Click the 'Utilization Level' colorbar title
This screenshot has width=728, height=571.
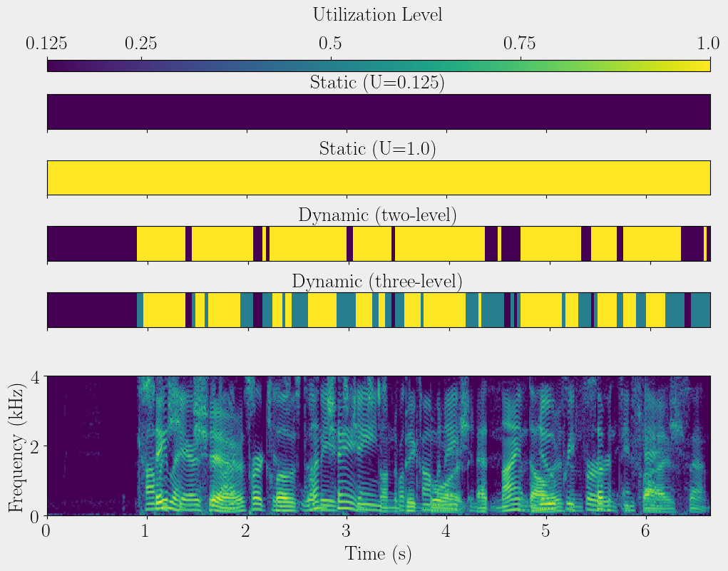pyautogui.click(x=377, y=14)
